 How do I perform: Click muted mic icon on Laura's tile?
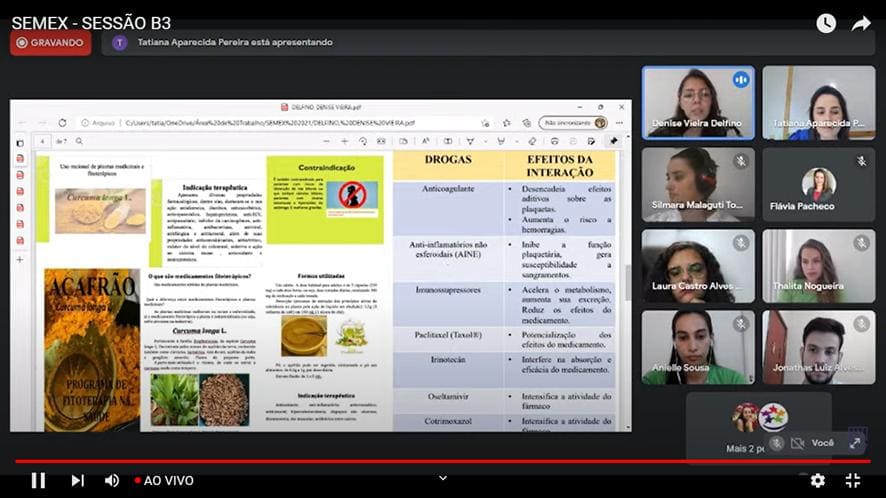(741, 243)
